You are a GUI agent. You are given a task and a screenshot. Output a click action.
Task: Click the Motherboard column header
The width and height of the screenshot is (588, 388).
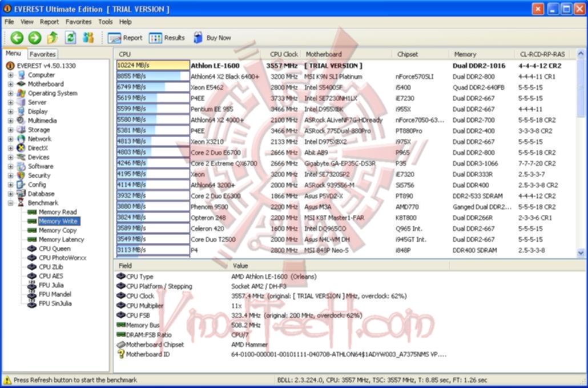click(x=347, y=54)
